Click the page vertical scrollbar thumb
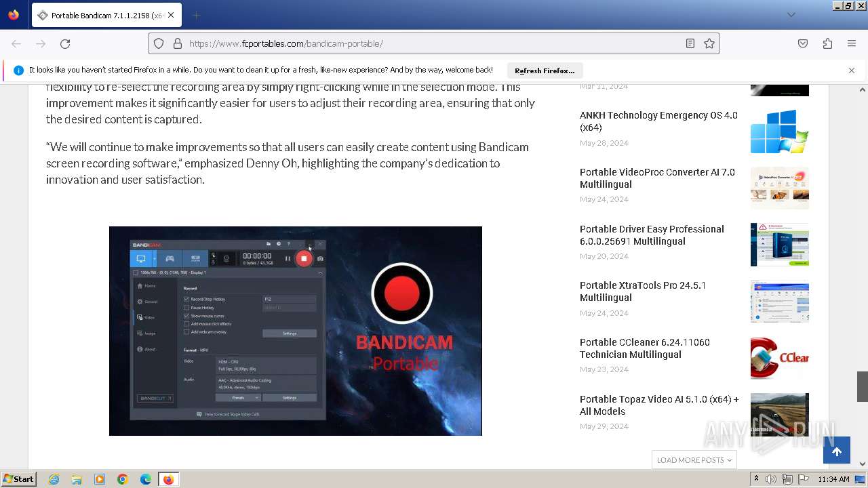Screen dimensions: 868x488 point(863,386)
